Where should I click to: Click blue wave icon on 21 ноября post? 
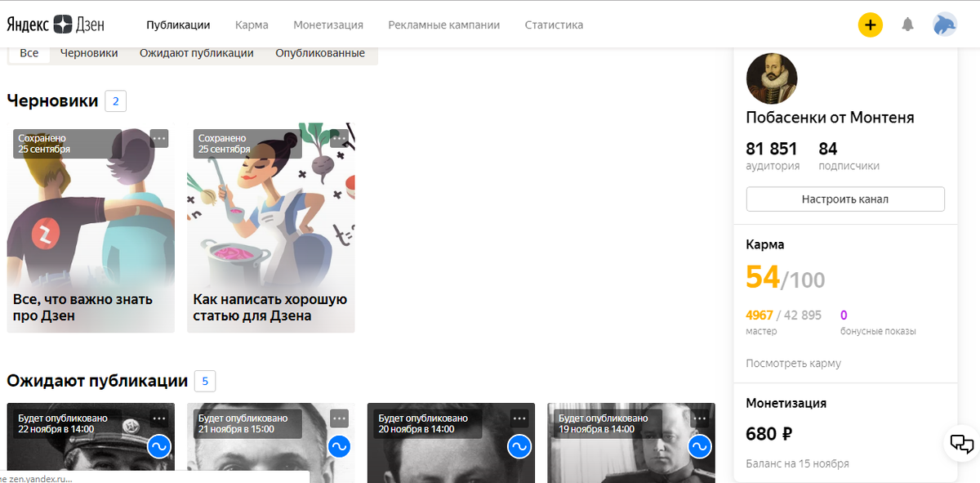[339, 446]
